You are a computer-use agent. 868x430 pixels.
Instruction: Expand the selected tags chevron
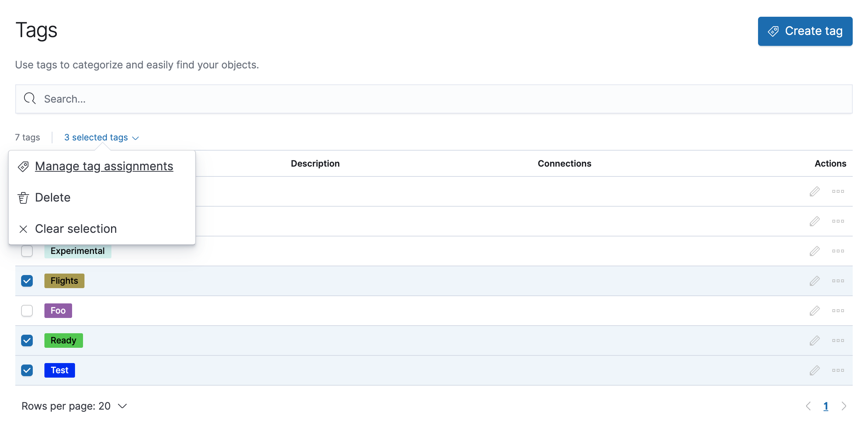[x=135, y=138]
